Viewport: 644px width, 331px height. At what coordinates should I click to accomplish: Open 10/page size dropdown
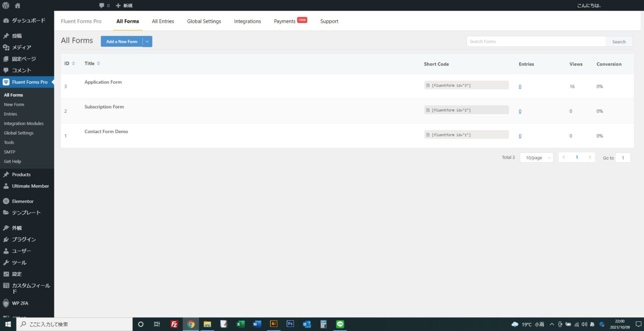tap(536, 158)
